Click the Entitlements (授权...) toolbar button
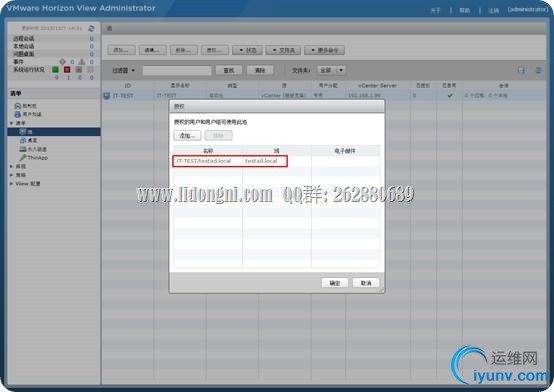Image resolution: width=554 pixels, height=392 pixels. click(x=215, y=50)
